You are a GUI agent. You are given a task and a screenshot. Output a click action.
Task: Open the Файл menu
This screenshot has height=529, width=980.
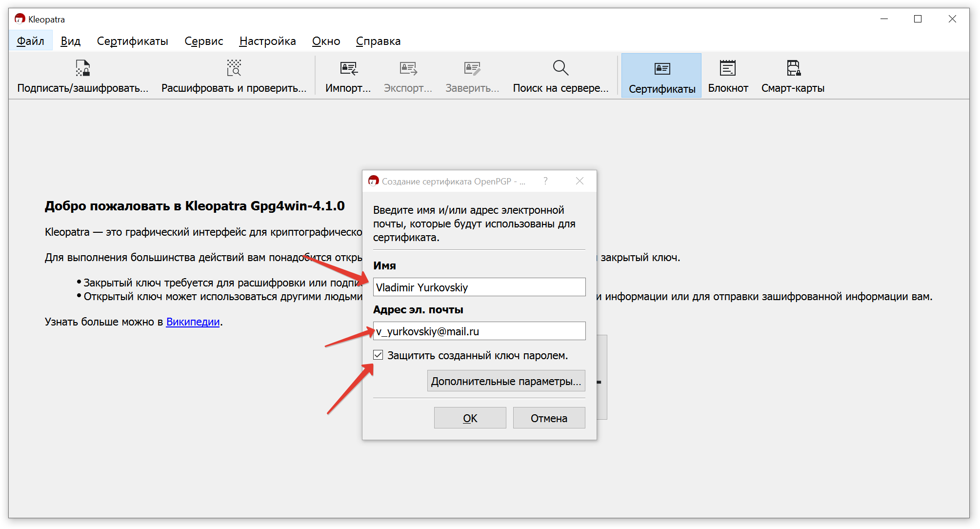click(x=30, y=41)
